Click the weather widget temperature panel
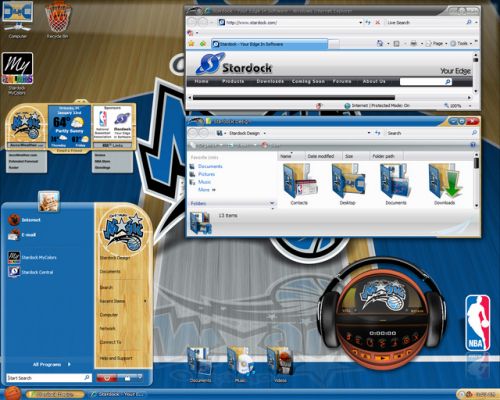 click(69, 127)
